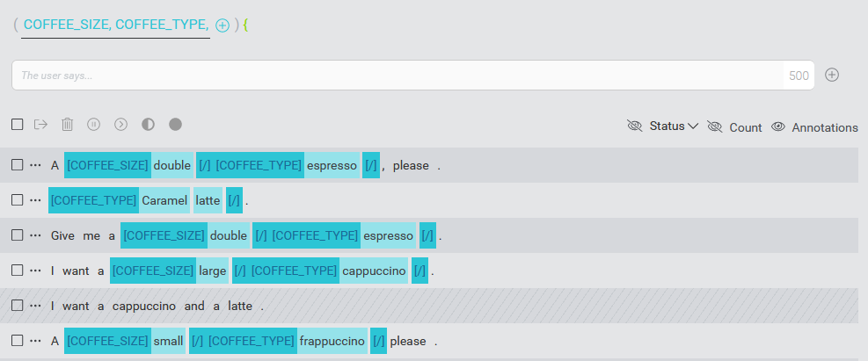The image size is (868, 361).
Task: Click the right-chevron circle icon
Action: (121, 125)
